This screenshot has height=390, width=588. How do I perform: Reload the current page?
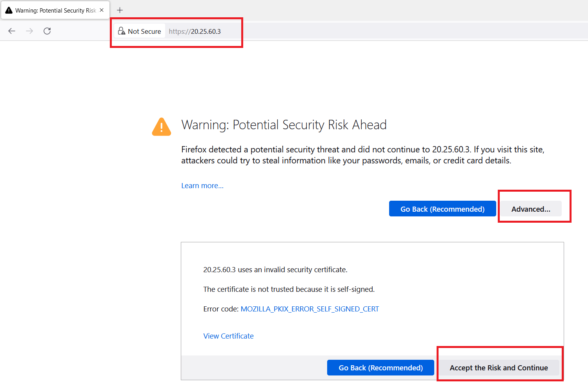tap(47, 31)
